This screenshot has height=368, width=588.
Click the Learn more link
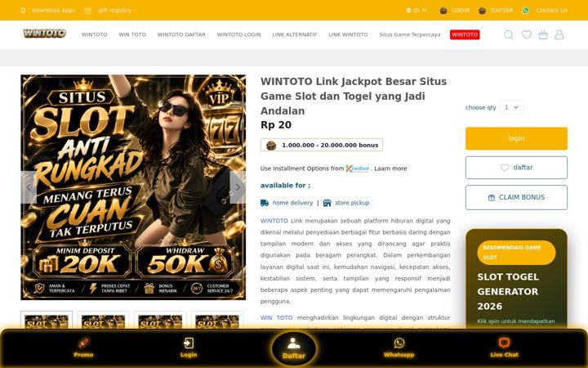[x=390, y=168]
